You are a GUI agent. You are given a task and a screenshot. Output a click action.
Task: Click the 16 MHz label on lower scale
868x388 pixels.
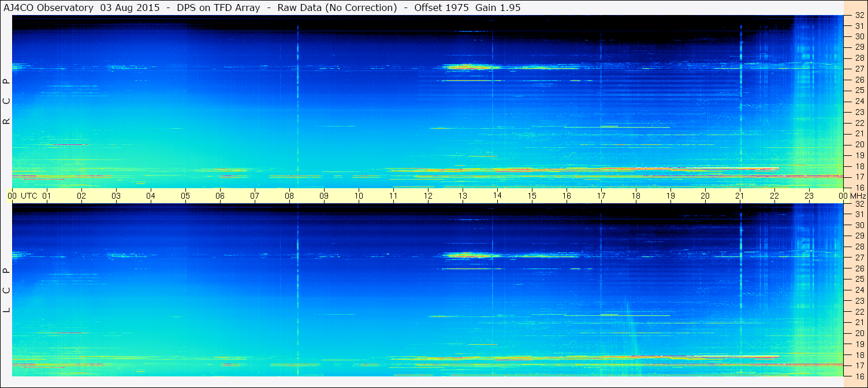[859, 376]
